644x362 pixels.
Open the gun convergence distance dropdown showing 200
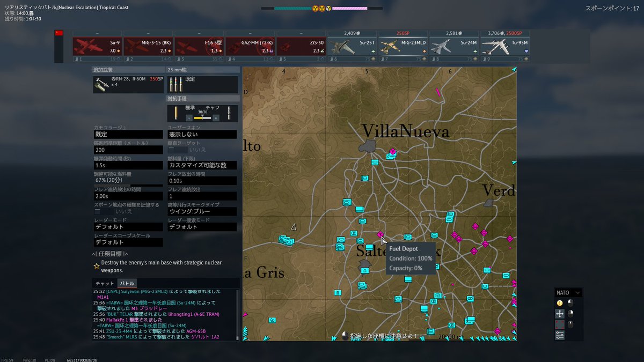[128, 150]
